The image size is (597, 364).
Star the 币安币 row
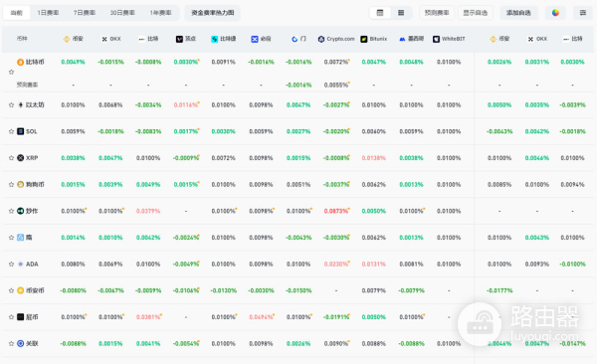coord(11,290)
